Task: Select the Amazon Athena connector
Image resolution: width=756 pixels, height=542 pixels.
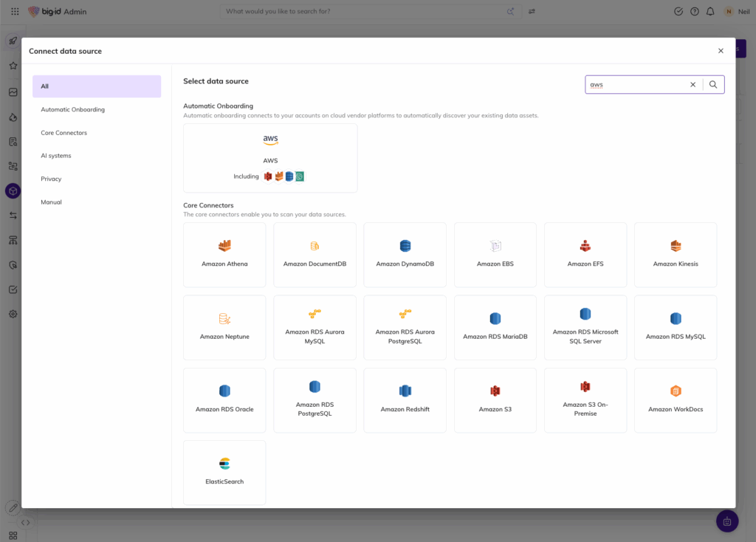Action: (x=224, y=255)
